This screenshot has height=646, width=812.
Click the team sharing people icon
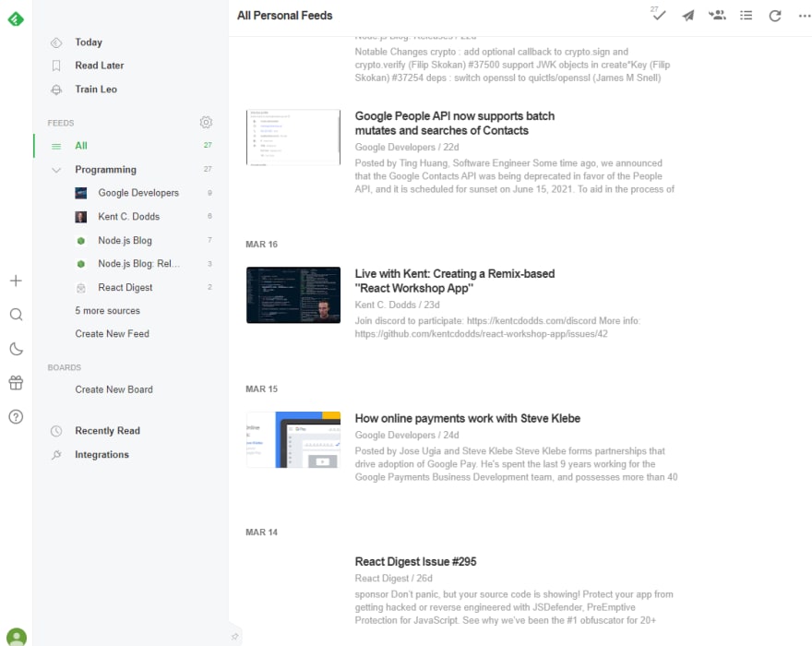click(717, 16)
